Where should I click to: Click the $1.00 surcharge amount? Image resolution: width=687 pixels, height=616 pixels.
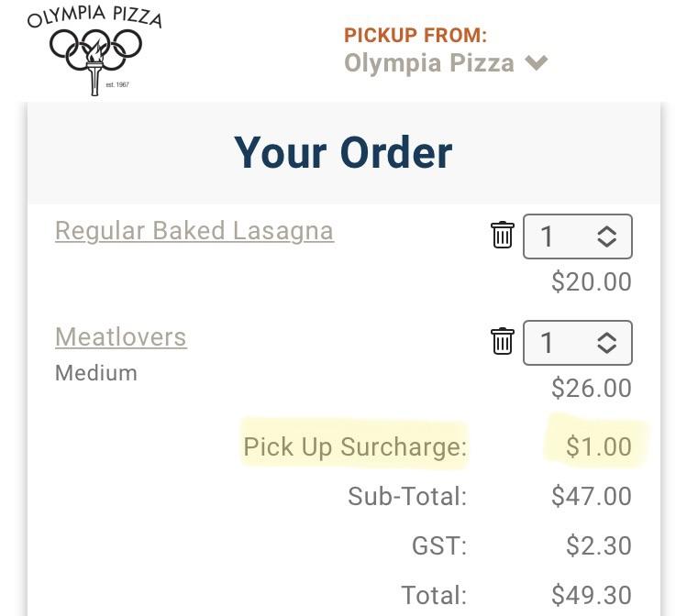coord(598,446)
